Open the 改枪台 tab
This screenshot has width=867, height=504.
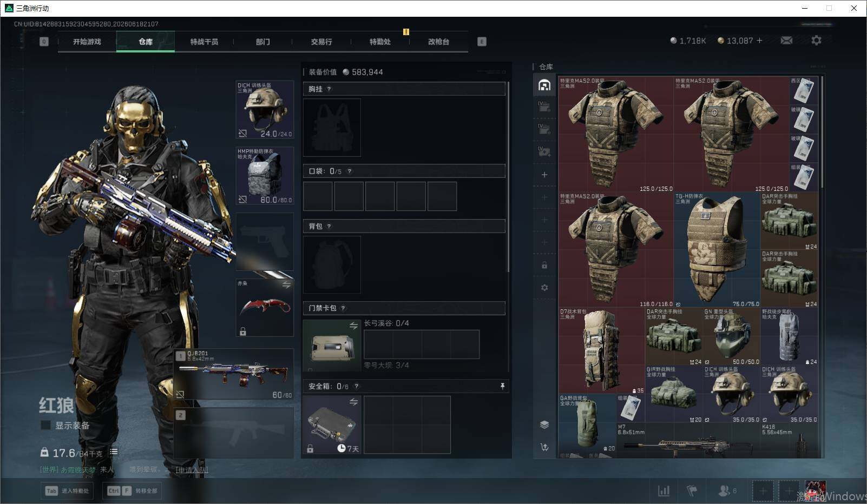tap(438, 42)
